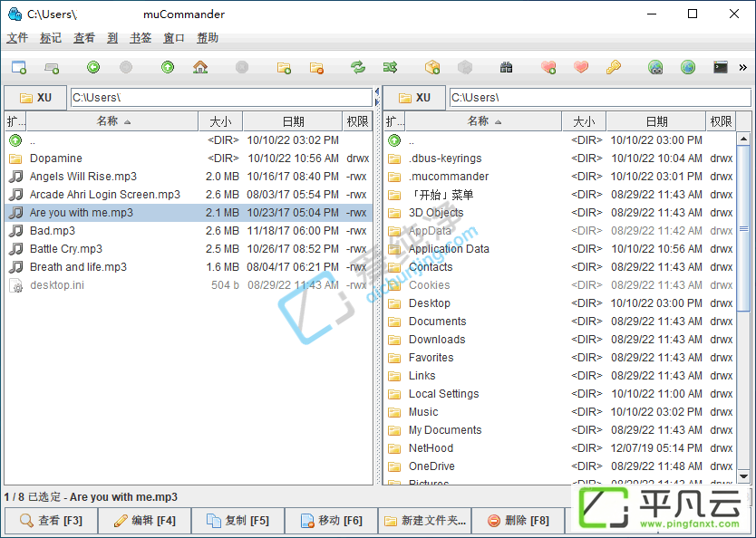Open the command shell terminal icon
The image size is (756, 538).
coord(721,67)
